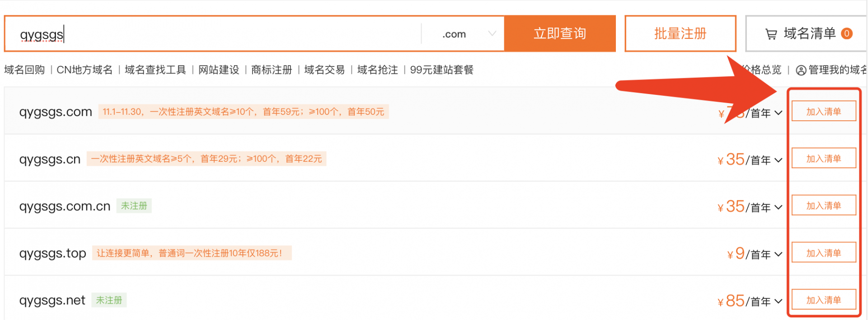Image resolution: width=868 pixels, height=320 pixels.
Task: Open the 域名查找工具 link
Action: click(x=155, y=70)
